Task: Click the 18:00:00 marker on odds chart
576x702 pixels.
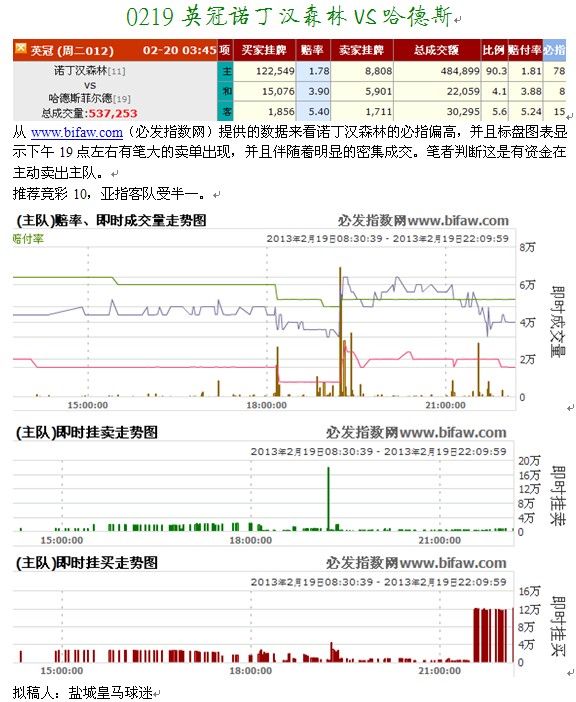Action: [267, 405]
